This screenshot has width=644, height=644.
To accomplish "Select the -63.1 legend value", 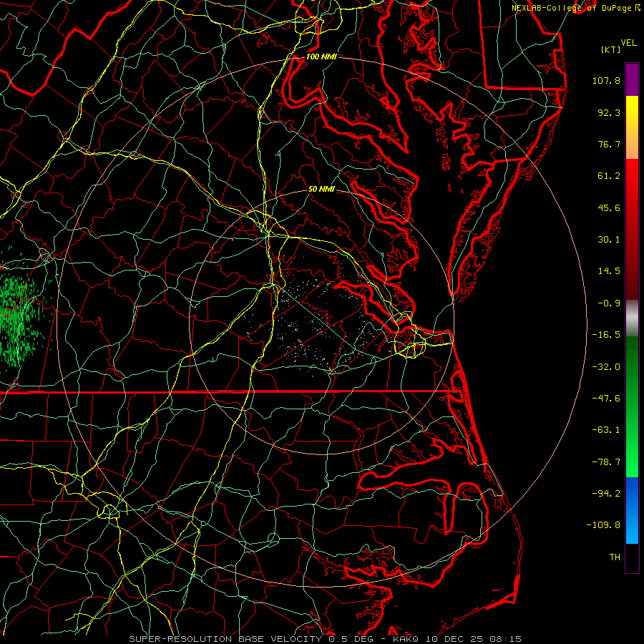I will (x=606, y=430).
